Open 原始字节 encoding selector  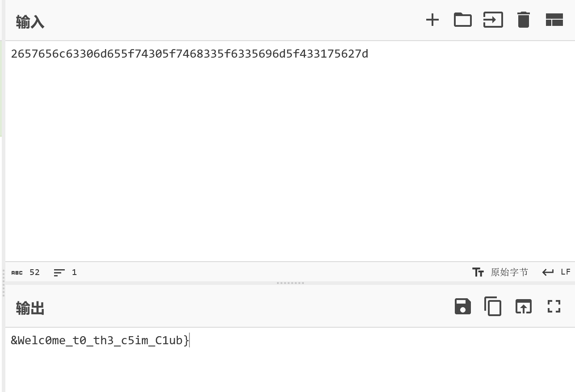(x=500, y=272)
